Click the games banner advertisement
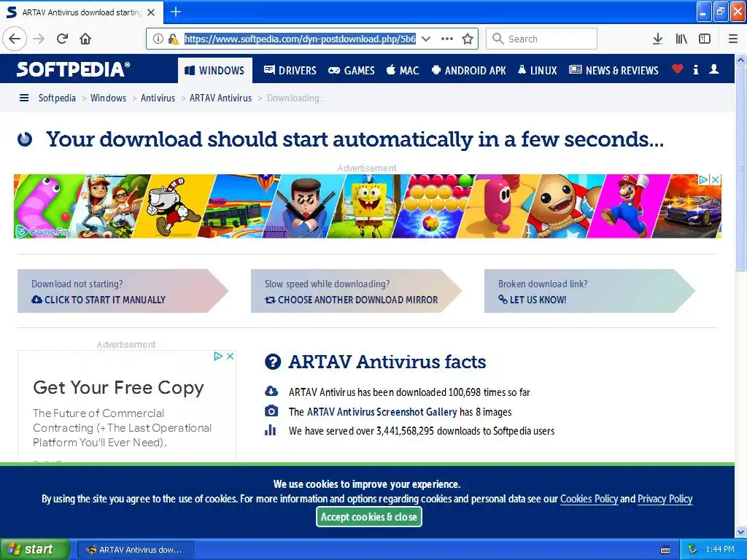 click(x=368, y=206)
